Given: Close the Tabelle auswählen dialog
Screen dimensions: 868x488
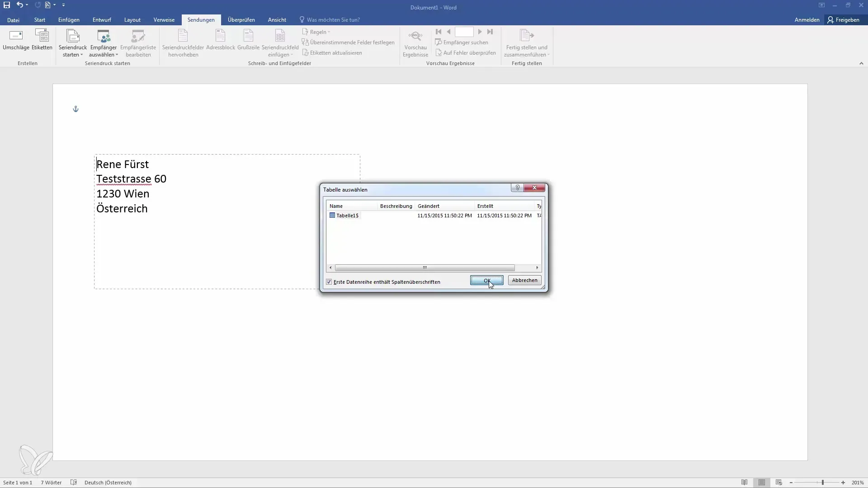Looking at the screenshot, I should pos(535,188).
